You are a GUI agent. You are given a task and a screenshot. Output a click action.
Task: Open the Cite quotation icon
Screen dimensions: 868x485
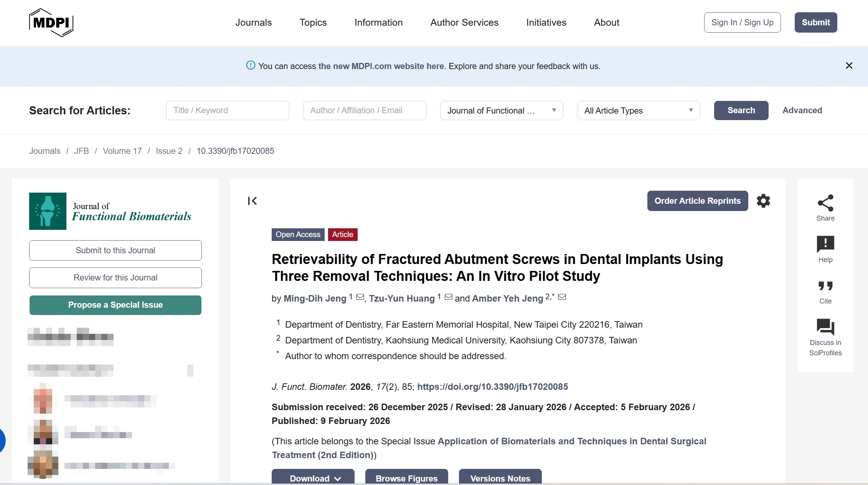(825, 286)
